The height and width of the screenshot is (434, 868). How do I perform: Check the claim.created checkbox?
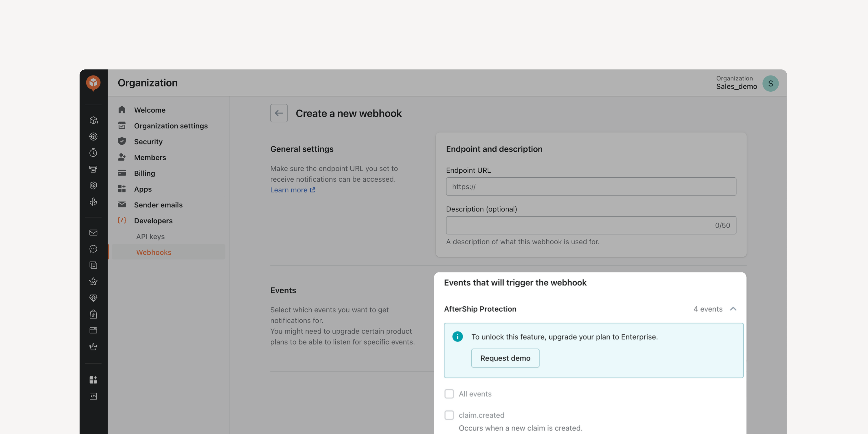click(x=449, y=415)
